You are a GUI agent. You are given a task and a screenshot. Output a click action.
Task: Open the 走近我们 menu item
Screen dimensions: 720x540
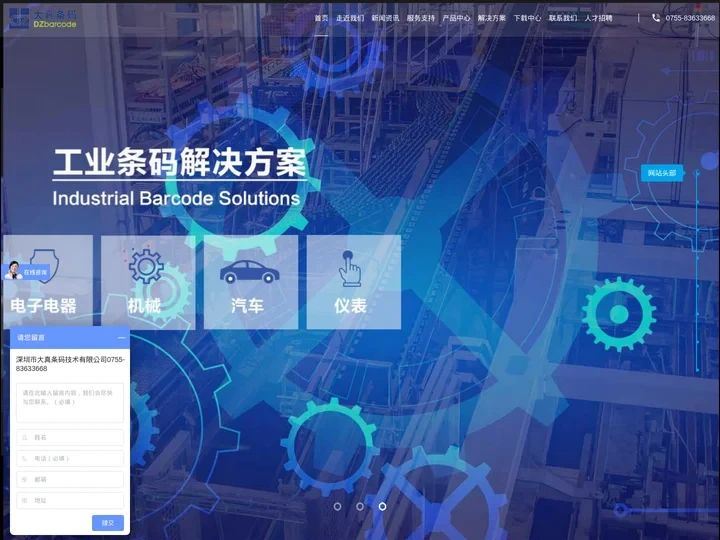tap(350, 18)
